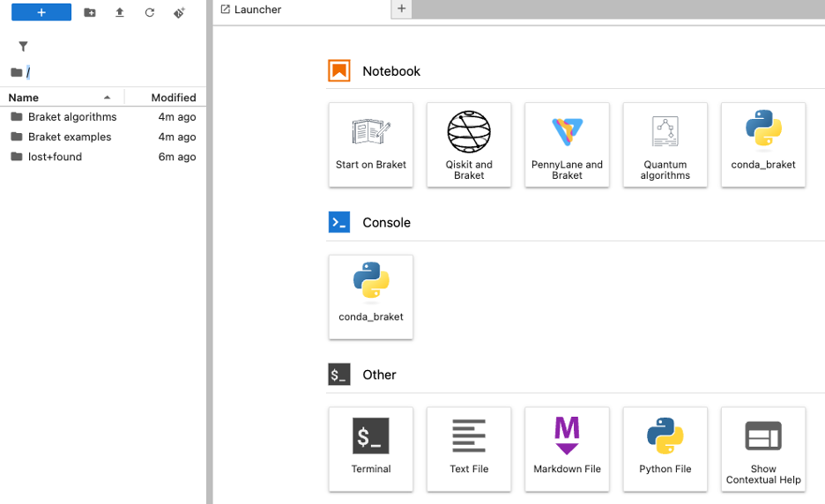Open the Start on Braket notebook
Viewport: 825px width, 504px height.
[371, 145]
